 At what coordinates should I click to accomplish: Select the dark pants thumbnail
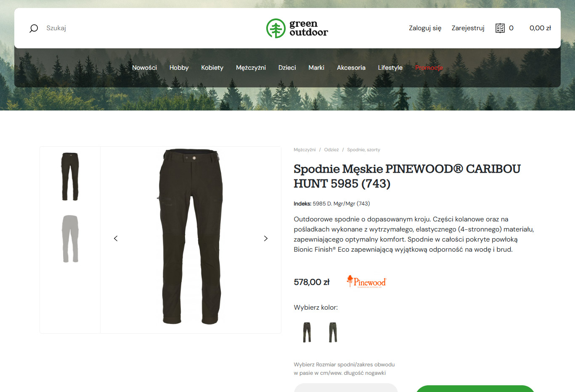(70, 176)
